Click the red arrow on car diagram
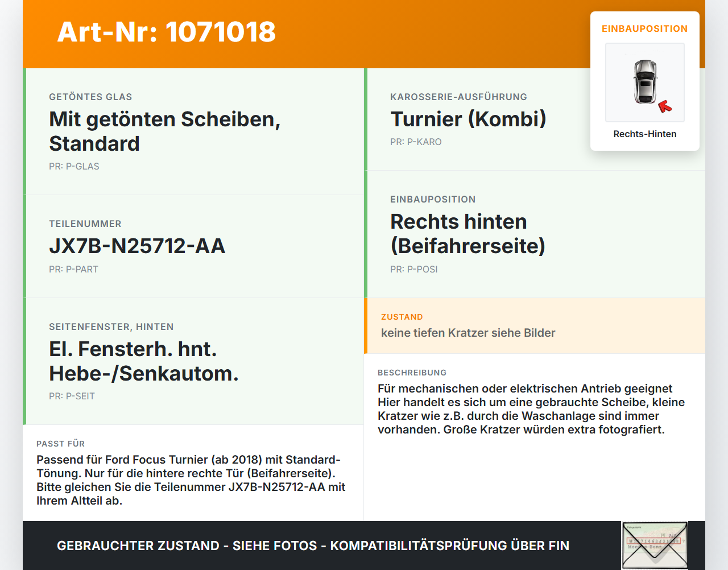Viewport: 728px width, 570px height. pos(665,106)
